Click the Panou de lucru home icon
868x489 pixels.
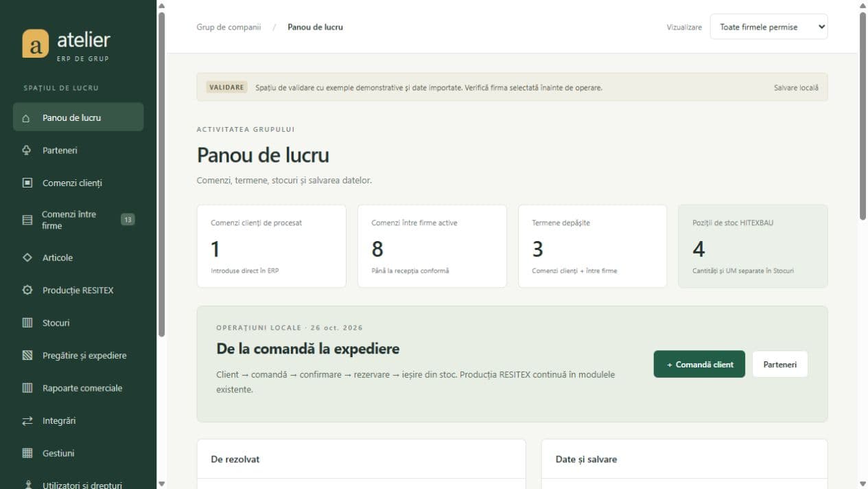[27, 118]
